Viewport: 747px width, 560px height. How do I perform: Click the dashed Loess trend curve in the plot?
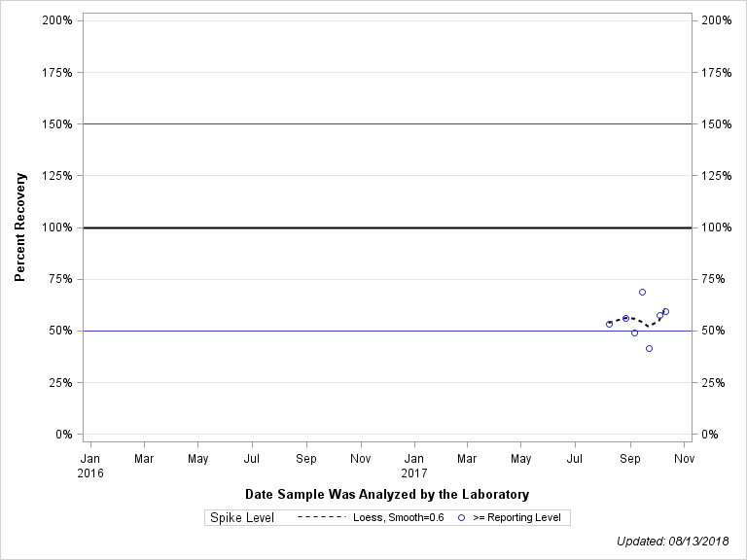(x=638, y=320)
